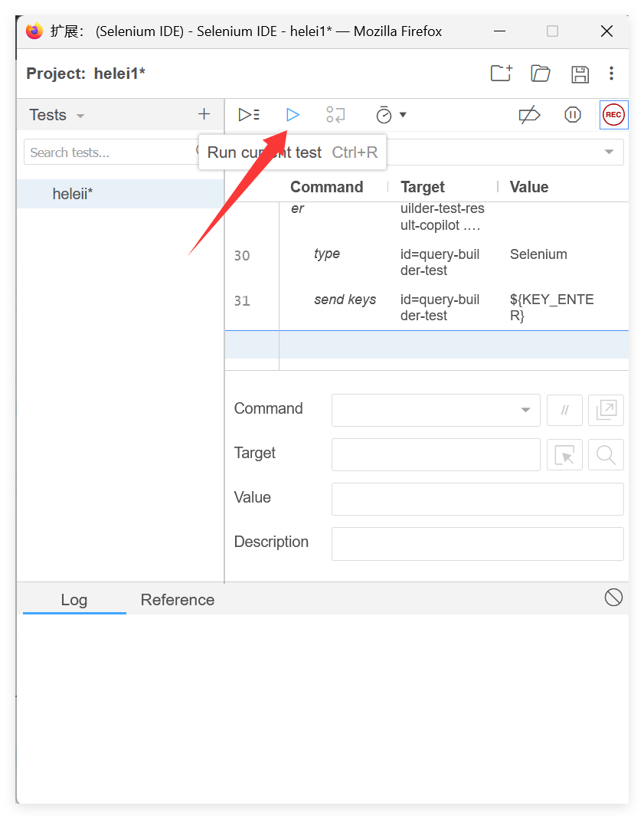Close the Selenium IDE window

pos(606,31)
